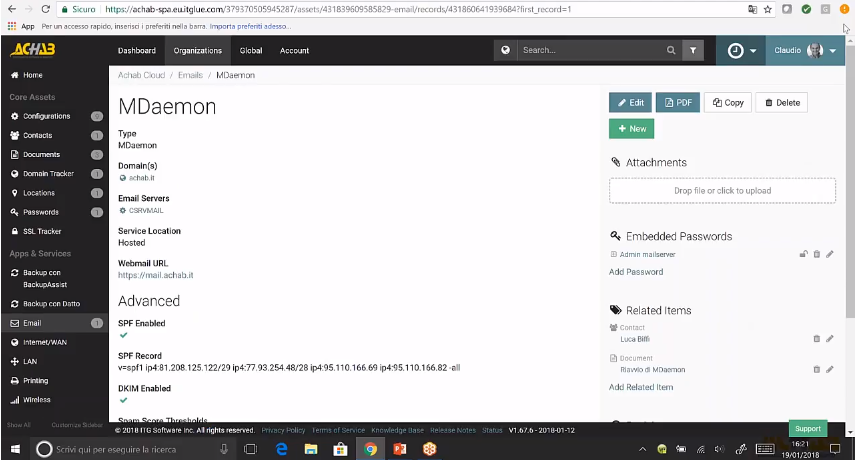Click into the Search field

[590, 50]
